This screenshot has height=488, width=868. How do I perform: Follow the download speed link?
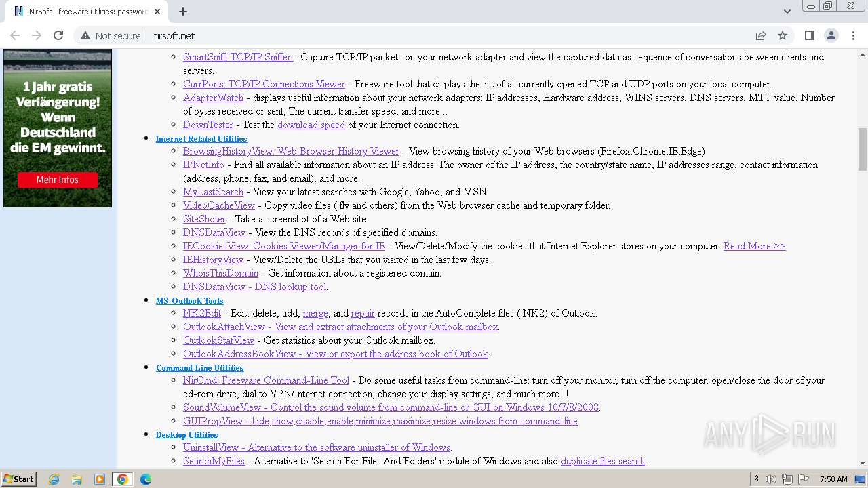(311, 125)
